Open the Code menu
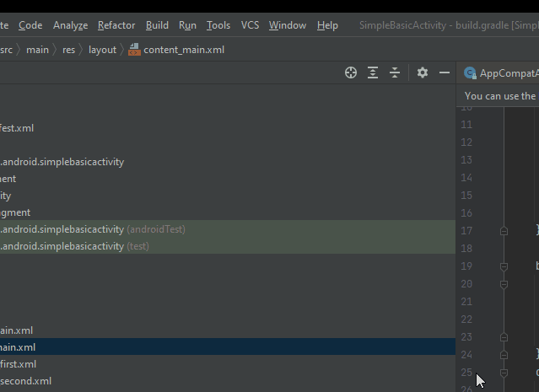Viewport: 539px width, 392px height. pos(30,25)
